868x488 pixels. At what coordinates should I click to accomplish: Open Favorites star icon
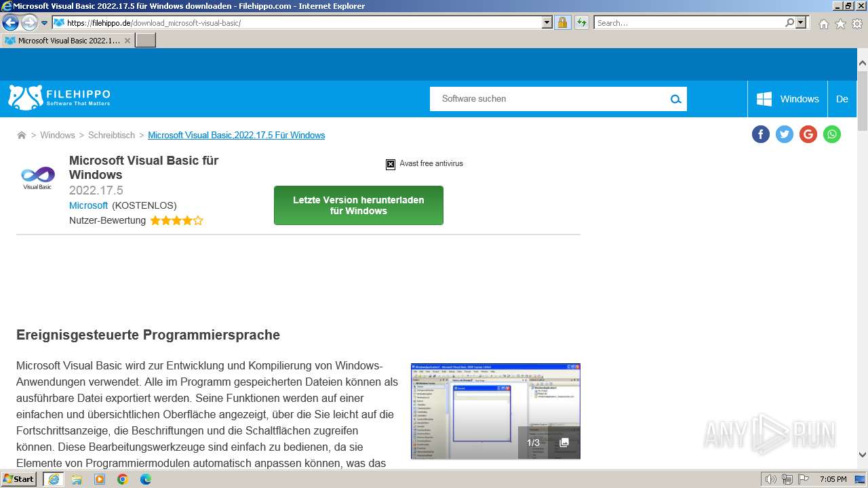(840, 24)
